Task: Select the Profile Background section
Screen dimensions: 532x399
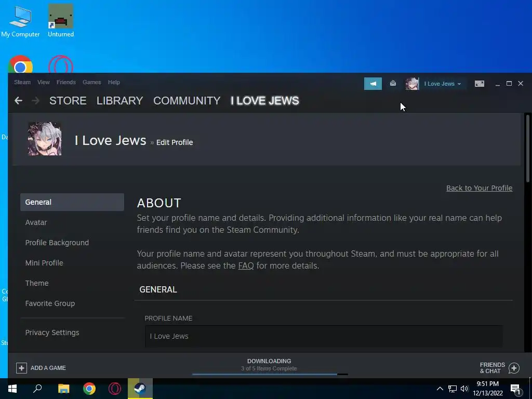Action: 57,243
